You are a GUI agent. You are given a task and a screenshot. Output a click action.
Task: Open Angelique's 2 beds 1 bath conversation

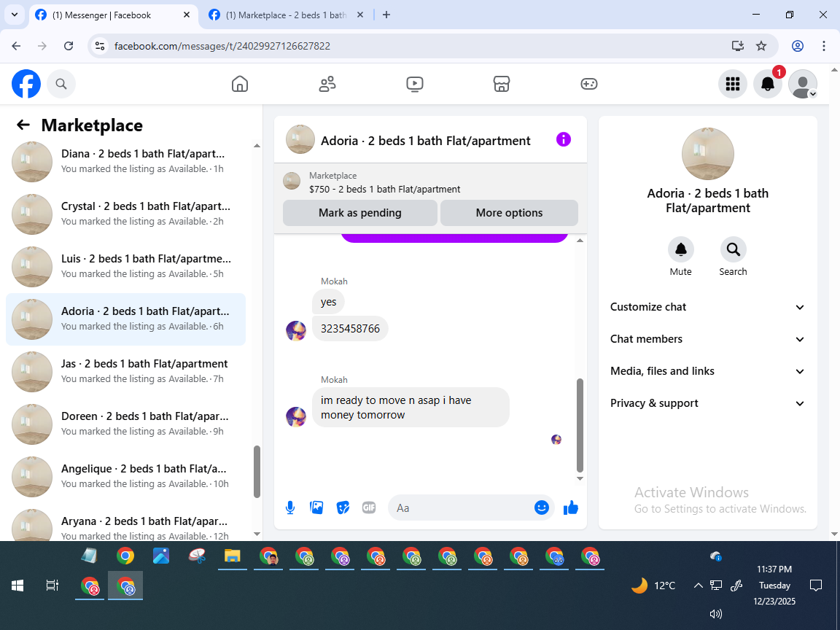[x=126, y=476]
